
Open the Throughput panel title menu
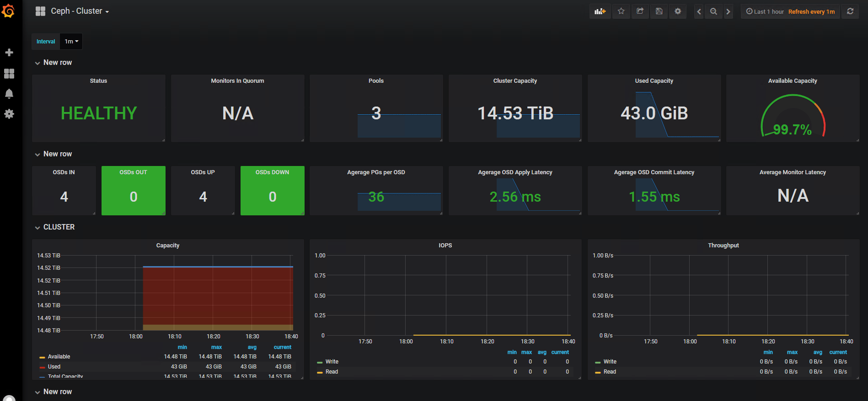pos(723,246)
